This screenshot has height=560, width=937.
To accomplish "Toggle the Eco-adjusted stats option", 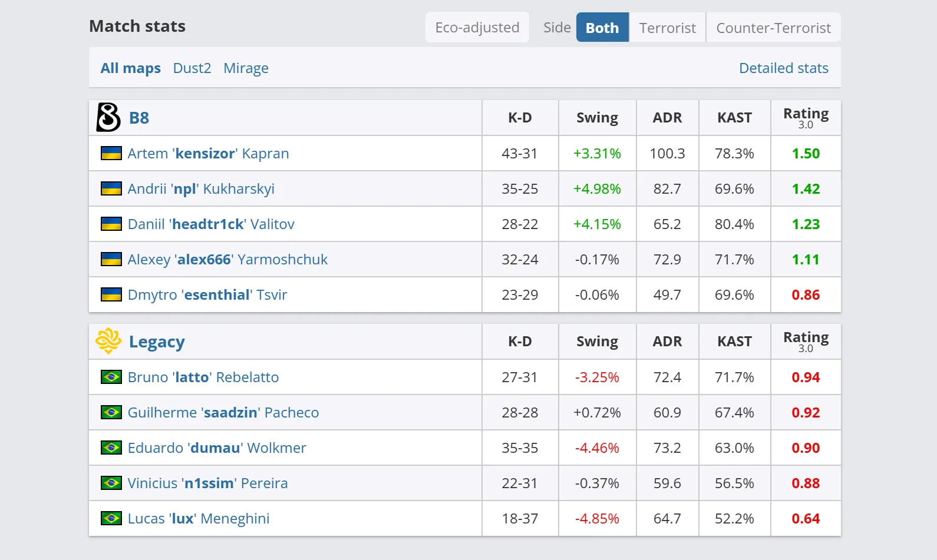I will pyautogui.click(x=477, y=28).
